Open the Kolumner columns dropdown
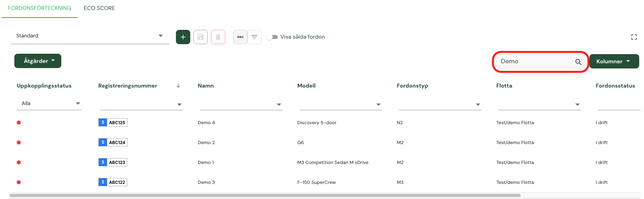This screenshot has width=644, height=199. [x=614, y=61]
